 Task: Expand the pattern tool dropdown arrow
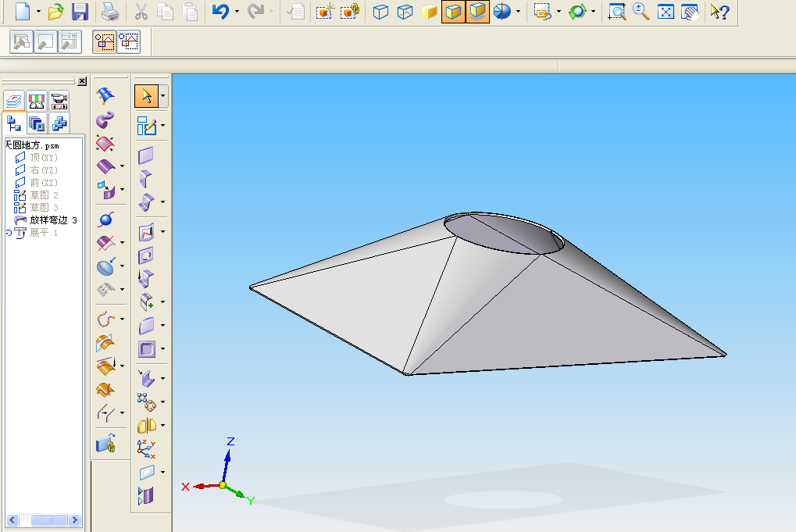(x=163, y=402)
